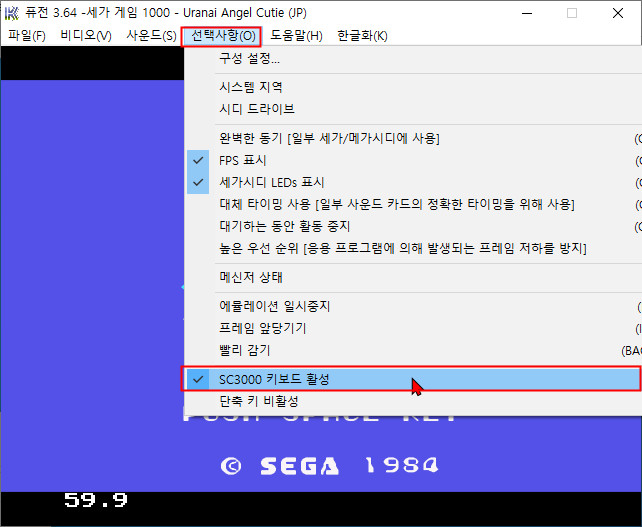Maximize the Fusion emulator window

coord(572,13)
